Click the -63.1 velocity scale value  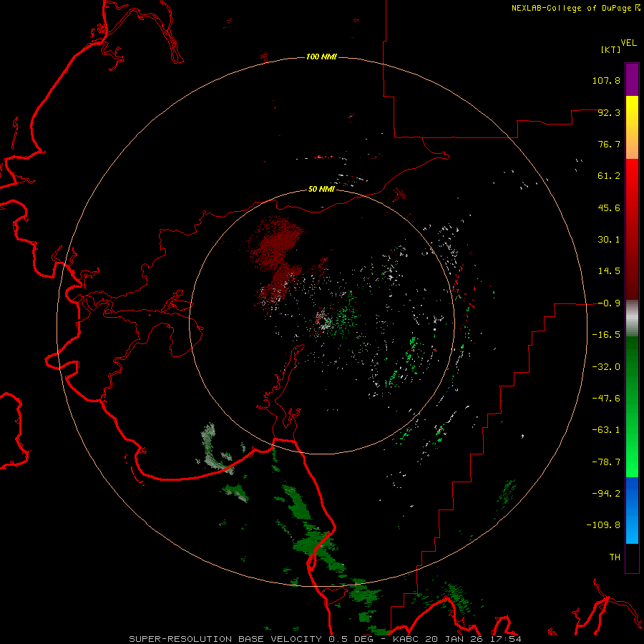(606, 430)
